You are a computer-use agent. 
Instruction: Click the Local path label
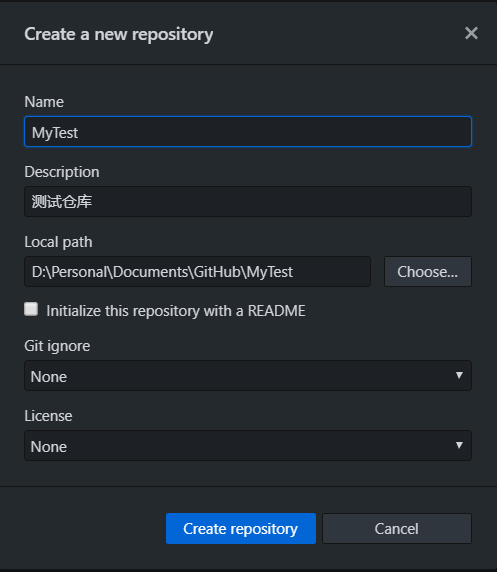coord(58,242)
